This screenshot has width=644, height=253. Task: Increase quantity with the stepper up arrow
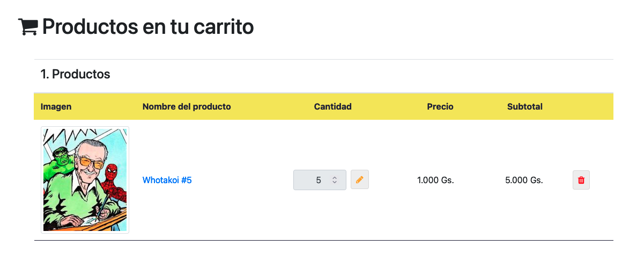335,177
